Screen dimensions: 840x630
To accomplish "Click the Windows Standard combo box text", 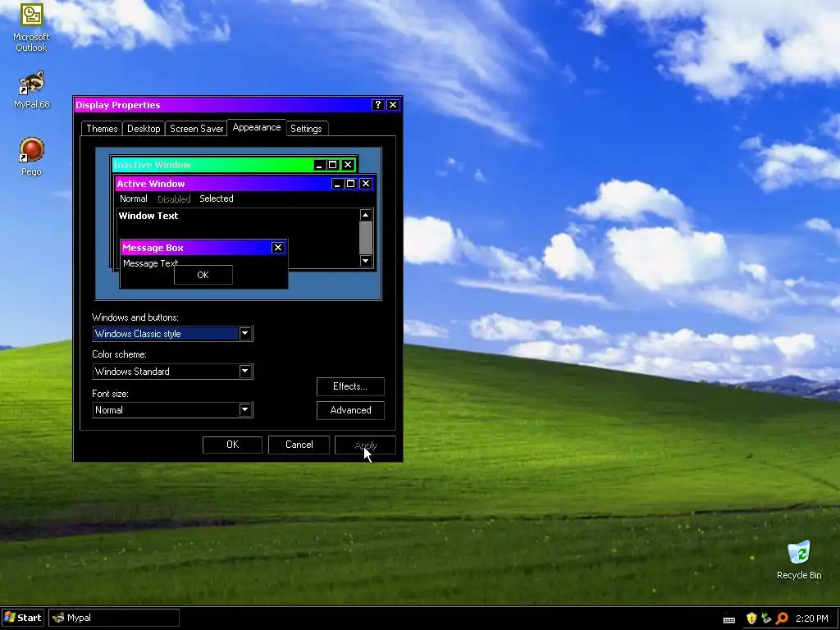I will 132,371.
